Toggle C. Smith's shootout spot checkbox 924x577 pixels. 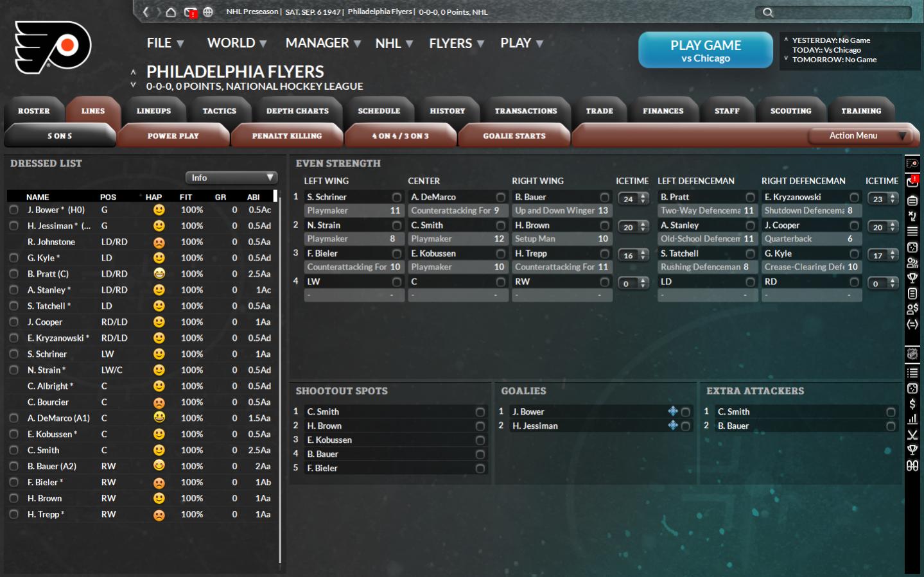click(480, 412)
